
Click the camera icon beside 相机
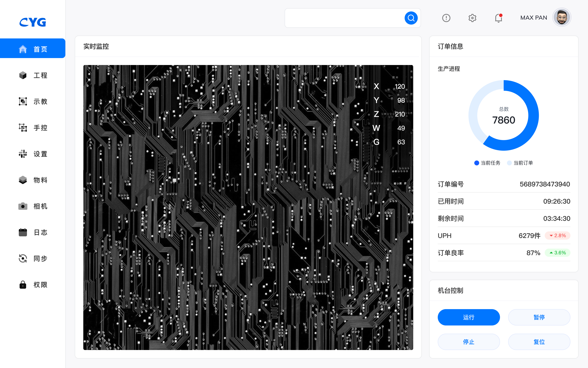coord(23,206)
